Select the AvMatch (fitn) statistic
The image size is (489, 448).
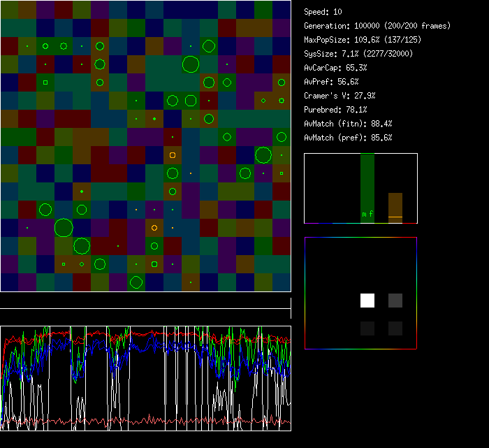tap(348, 124)
